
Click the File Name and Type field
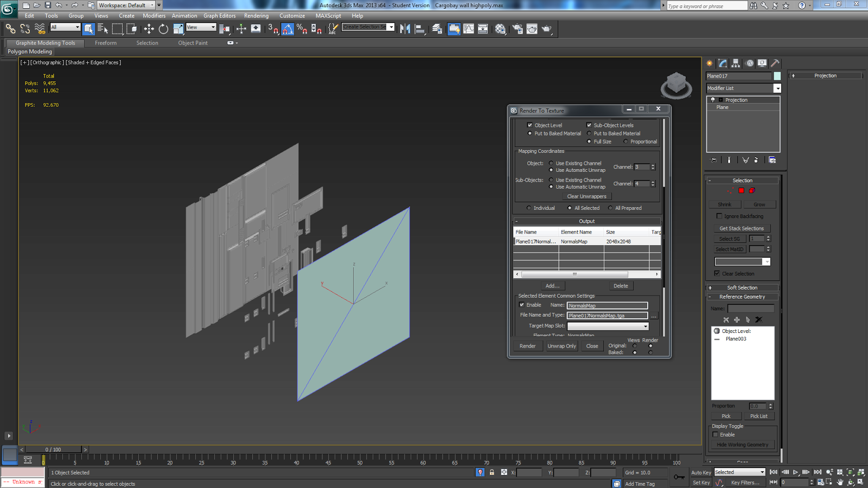point(608,316)
